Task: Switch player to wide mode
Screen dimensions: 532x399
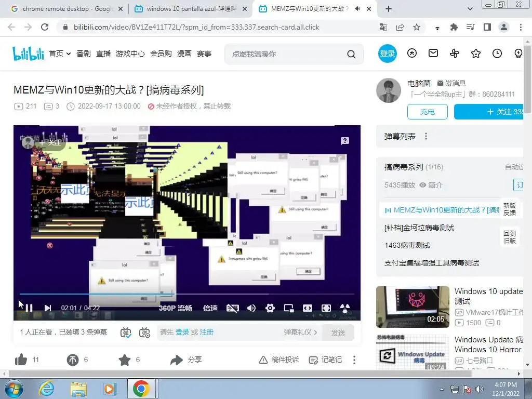Action: [308, 308]
